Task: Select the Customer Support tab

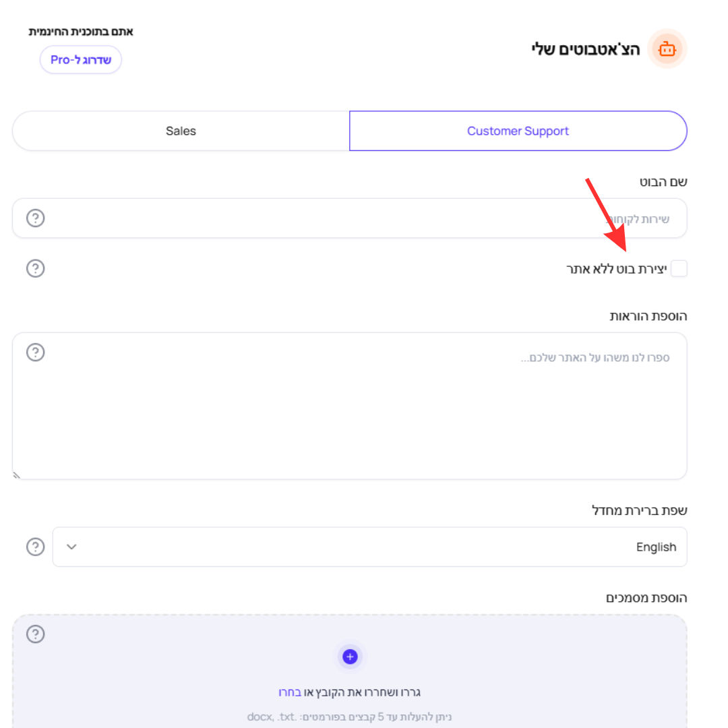Action: [x=518, y=131]
